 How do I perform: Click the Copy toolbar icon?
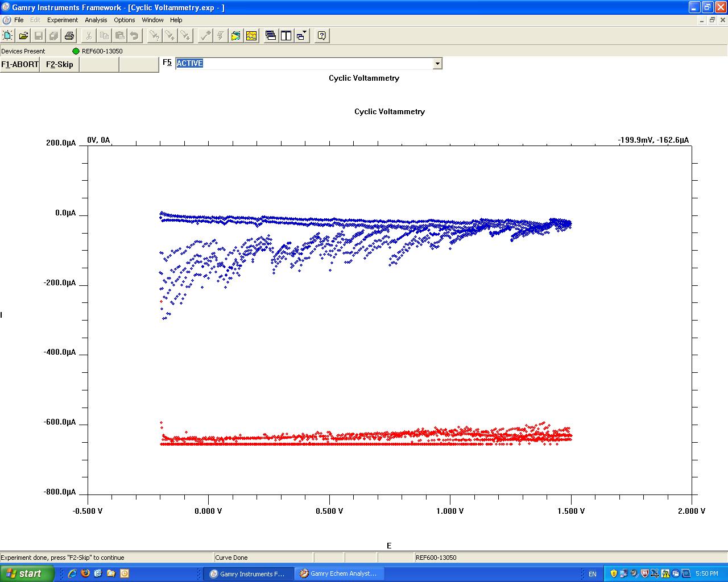(x=104, y=36)
